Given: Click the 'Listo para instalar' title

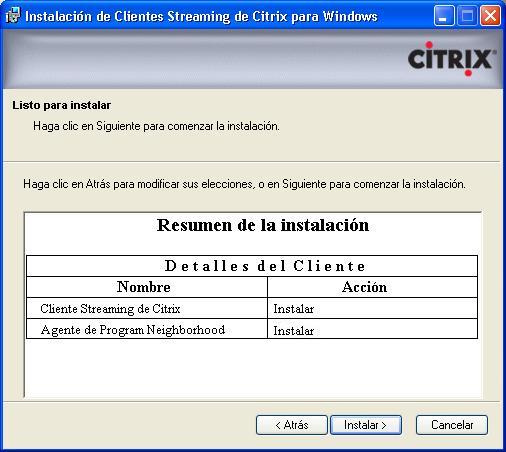Looking at the screenshot, I should click(x=62, y=105).
